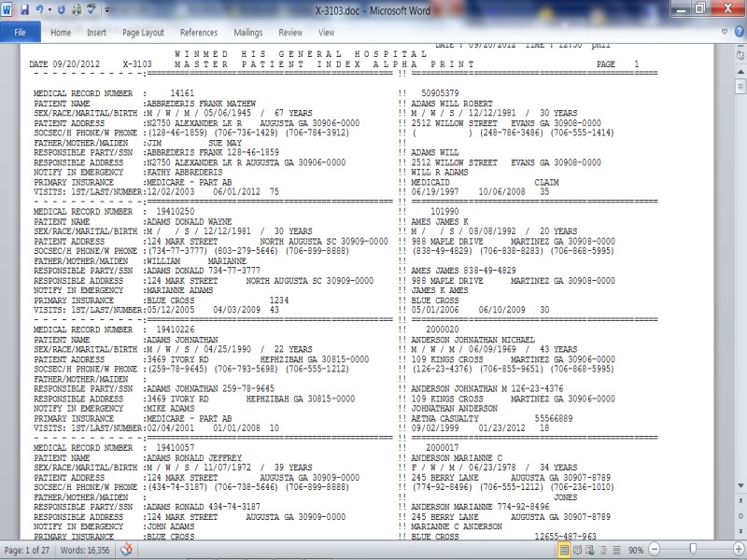The image size is (747, 560).
Task: Click the WINMED HIS GENERAL HOSPITAL title
Action: (x=301, y=54)
